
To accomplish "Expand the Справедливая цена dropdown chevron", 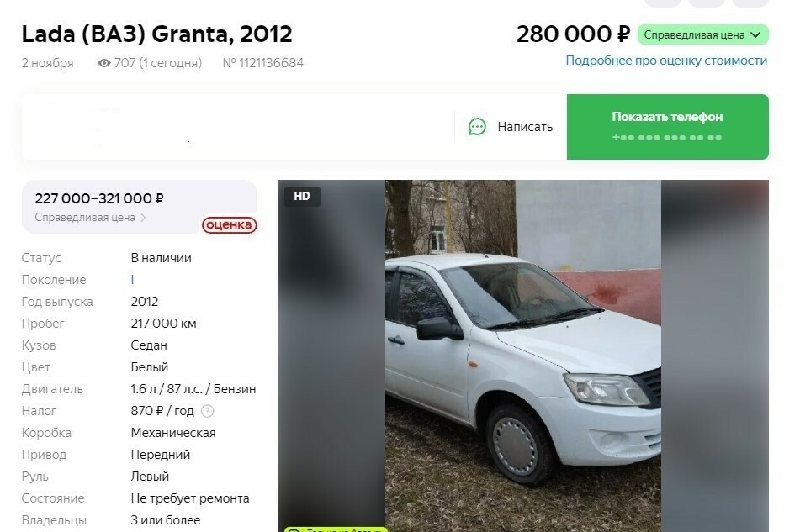I will tap(755, 35).
